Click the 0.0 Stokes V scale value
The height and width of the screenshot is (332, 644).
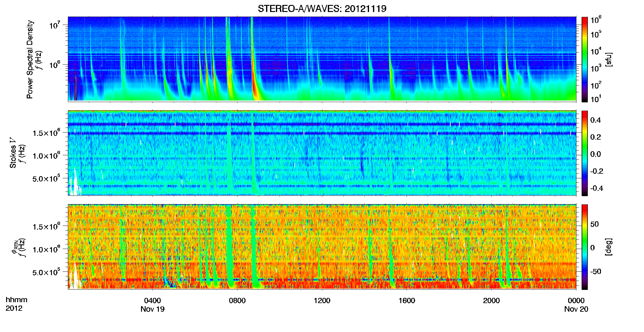click(x=595, y=154)
